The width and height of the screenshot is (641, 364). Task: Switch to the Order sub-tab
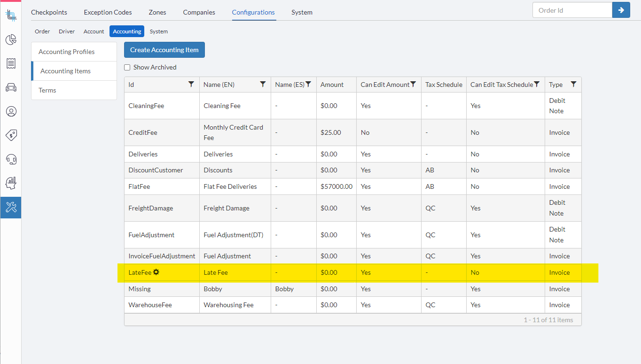[x=42, y=31]
